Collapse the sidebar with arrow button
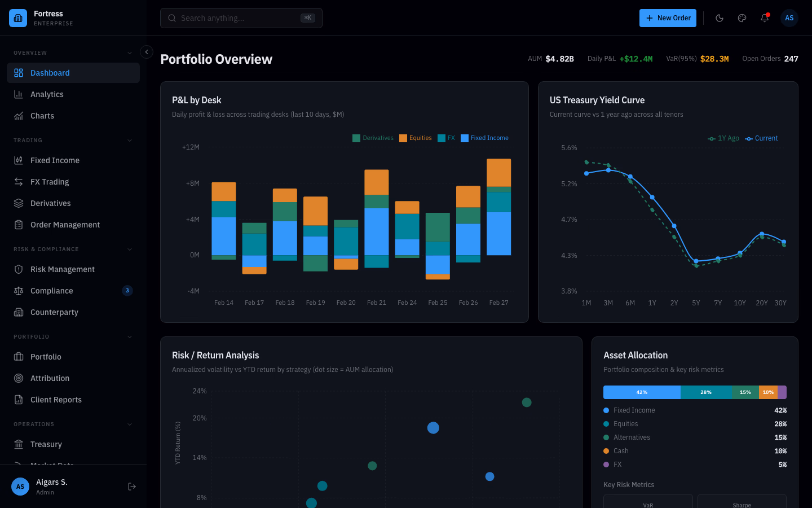The height and width of the screenshot is (508, 812). [147, 52]
